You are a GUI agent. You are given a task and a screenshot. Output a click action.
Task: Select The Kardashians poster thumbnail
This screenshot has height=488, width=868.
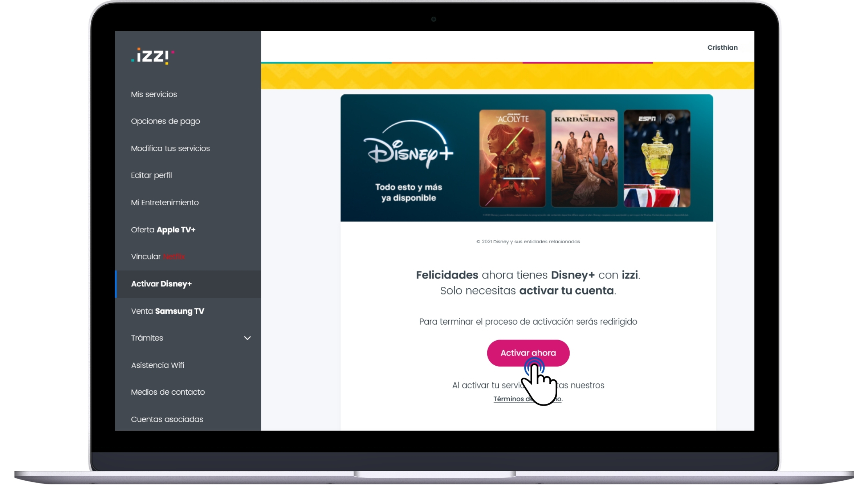pyautogui.click(x=584, y=159)
